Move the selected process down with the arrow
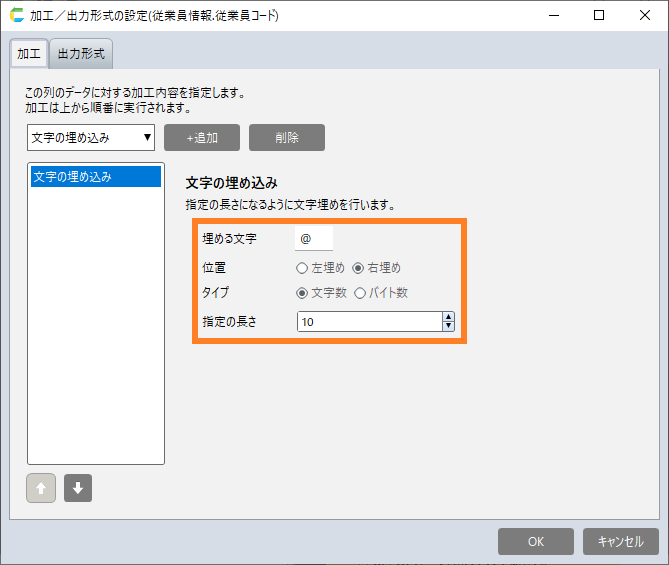This screenshot has height=565, width=669. point(78,489)
